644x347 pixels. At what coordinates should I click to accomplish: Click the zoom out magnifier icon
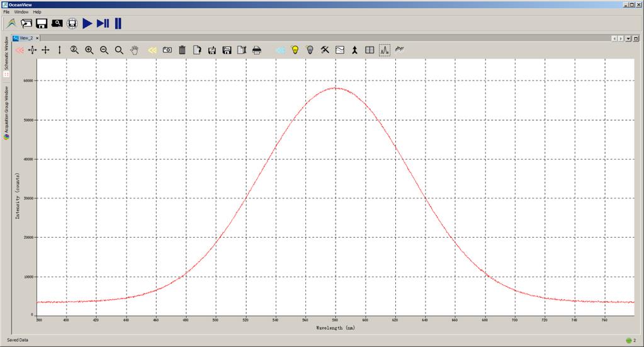pyautogui.click(x=105, y=50)
